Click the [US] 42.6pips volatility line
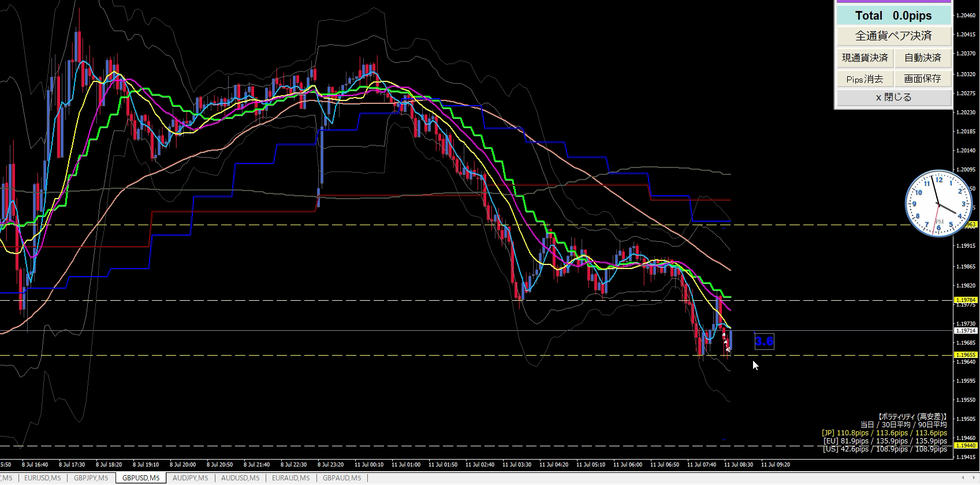Image resolution: width=980 pixels, height=485 pixels. click(885, 449)
